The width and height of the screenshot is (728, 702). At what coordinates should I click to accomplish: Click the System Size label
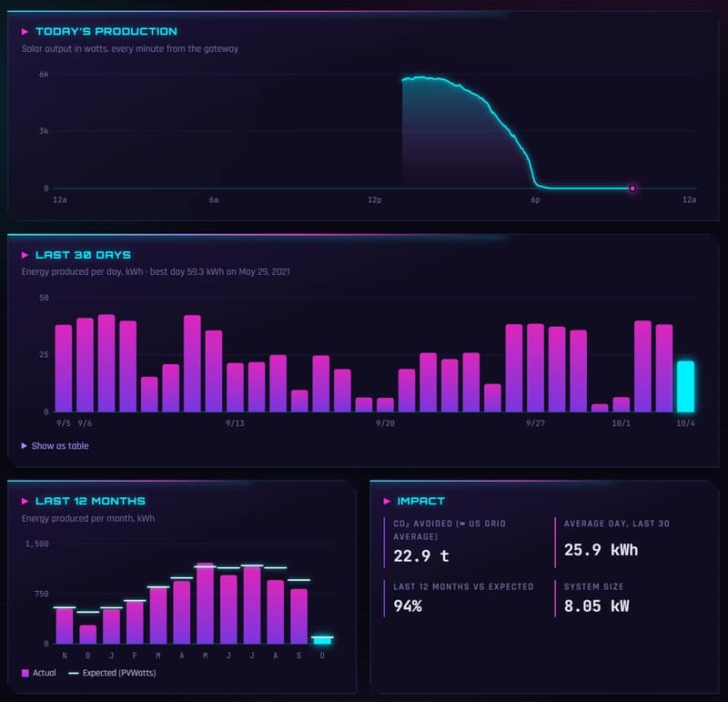point(594,586)
